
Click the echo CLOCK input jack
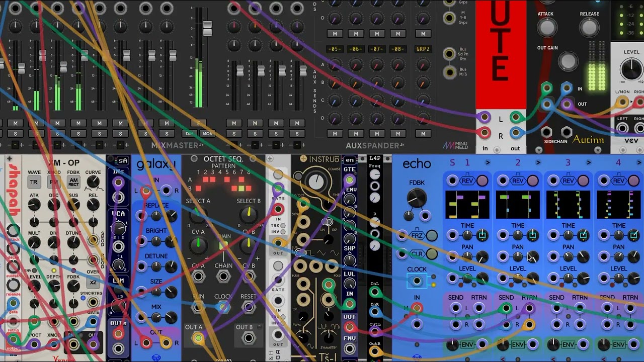pyautogui.click(x=417, y=282)
